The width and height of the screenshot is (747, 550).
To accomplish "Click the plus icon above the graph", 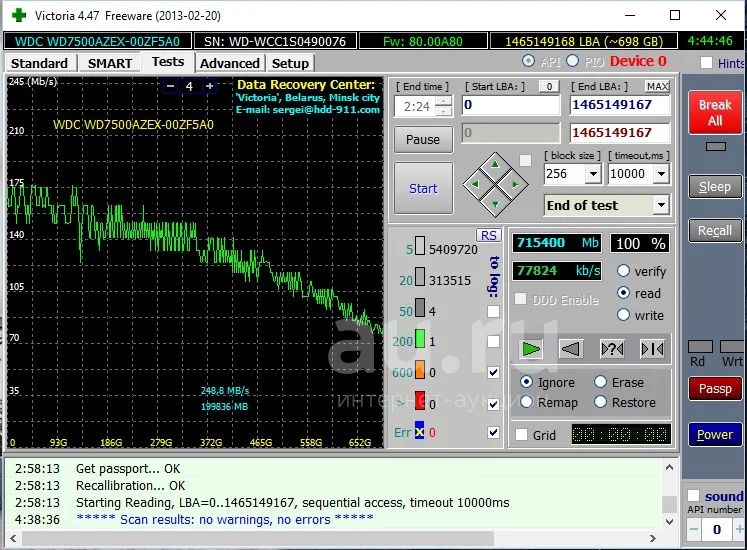I will click(x=209, y=87).
